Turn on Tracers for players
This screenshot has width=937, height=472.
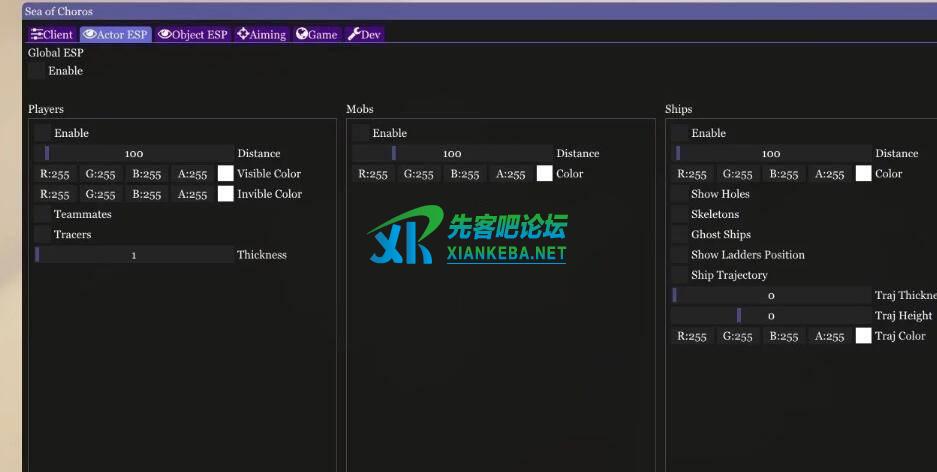42,234
